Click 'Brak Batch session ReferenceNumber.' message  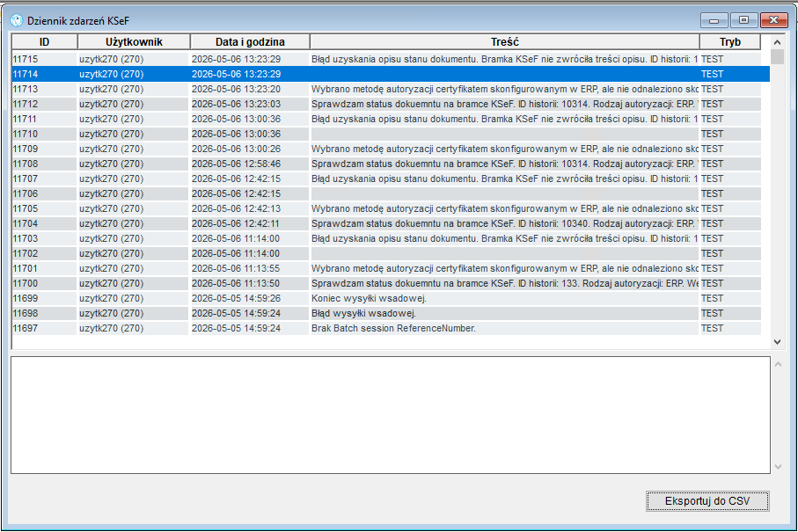pyautogui.click(x=393, y=329)
